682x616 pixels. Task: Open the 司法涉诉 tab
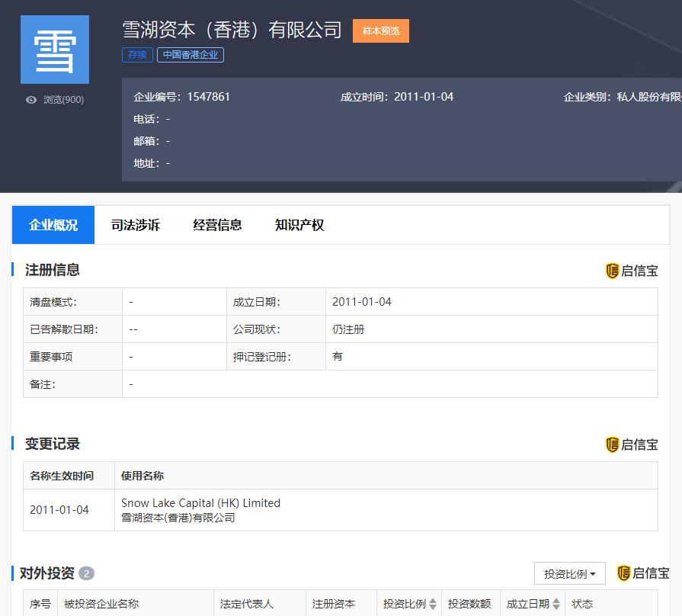[x=136, y=225]
